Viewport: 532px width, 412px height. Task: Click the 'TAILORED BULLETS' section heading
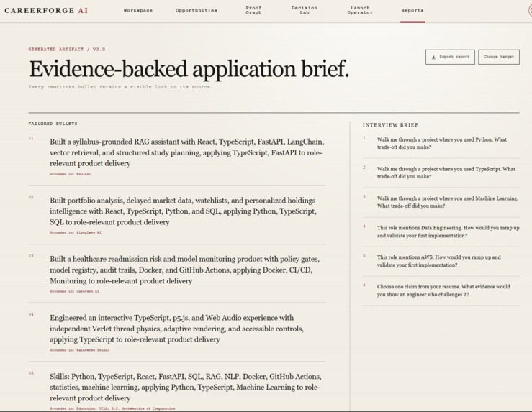(53, 124)
